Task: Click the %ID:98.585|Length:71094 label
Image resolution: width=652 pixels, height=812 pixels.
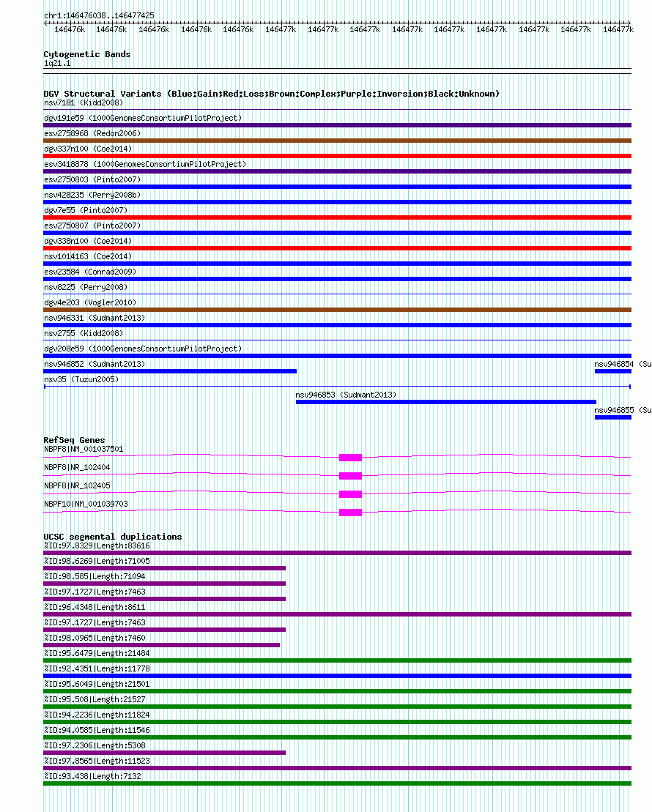Action: pyautogui.click(x=95, y=576)
